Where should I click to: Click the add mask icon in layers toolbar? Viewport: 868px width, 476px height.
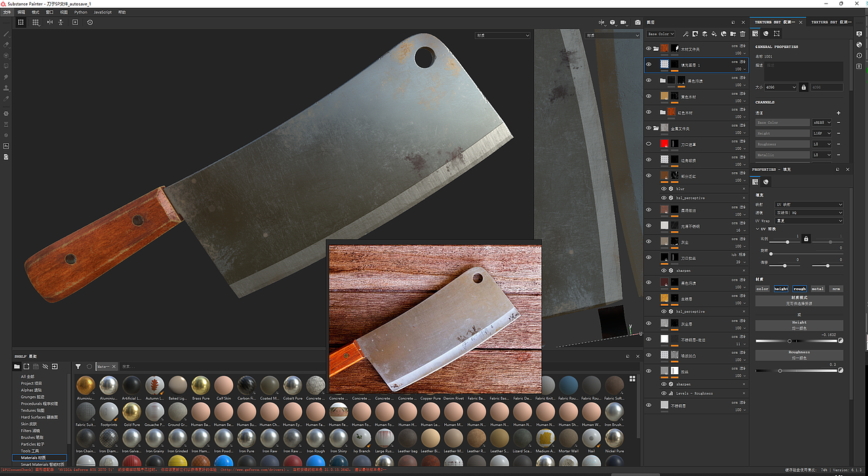click(696, 34)
